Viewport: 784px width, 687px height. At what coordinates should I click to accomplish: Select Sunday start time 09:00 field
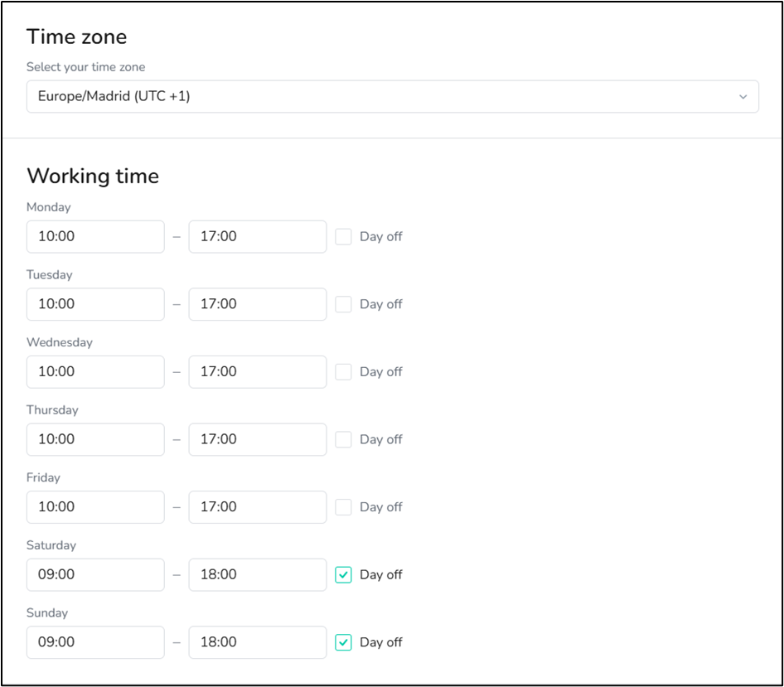[x=95, y=642]
